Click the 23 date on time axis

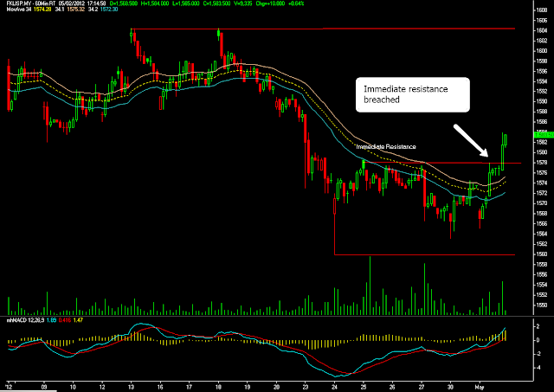coord(306,387)
